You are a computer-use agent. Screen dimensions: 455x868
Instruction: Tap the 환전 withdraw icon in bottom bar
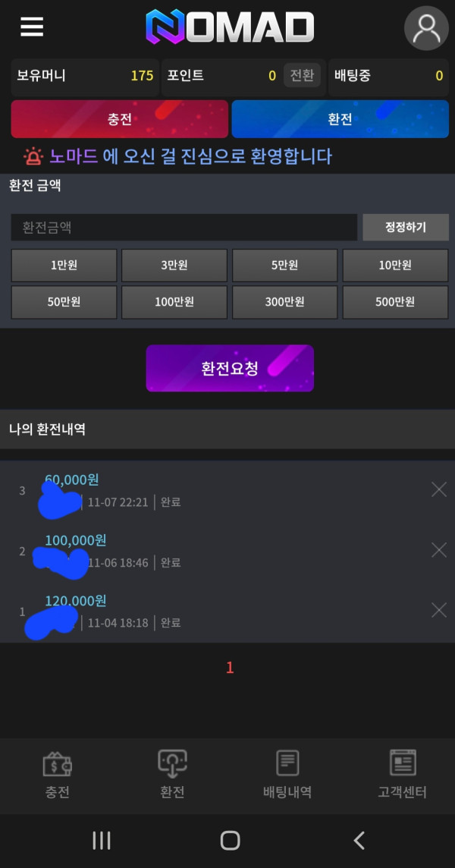[172, 764]
